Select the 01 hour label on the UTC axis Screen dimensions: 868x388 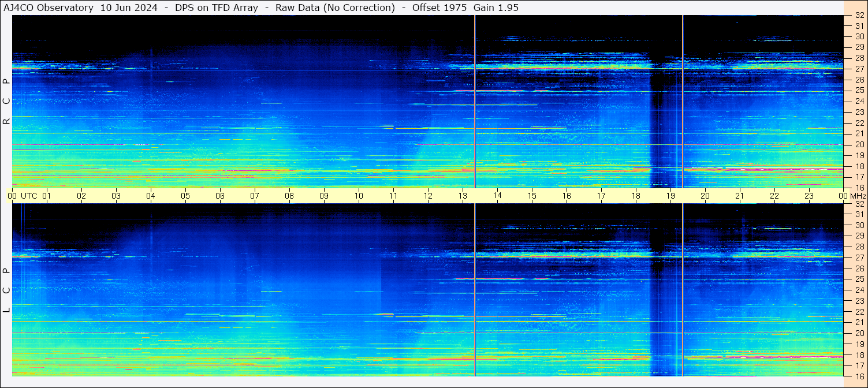(x=47, y=196)
